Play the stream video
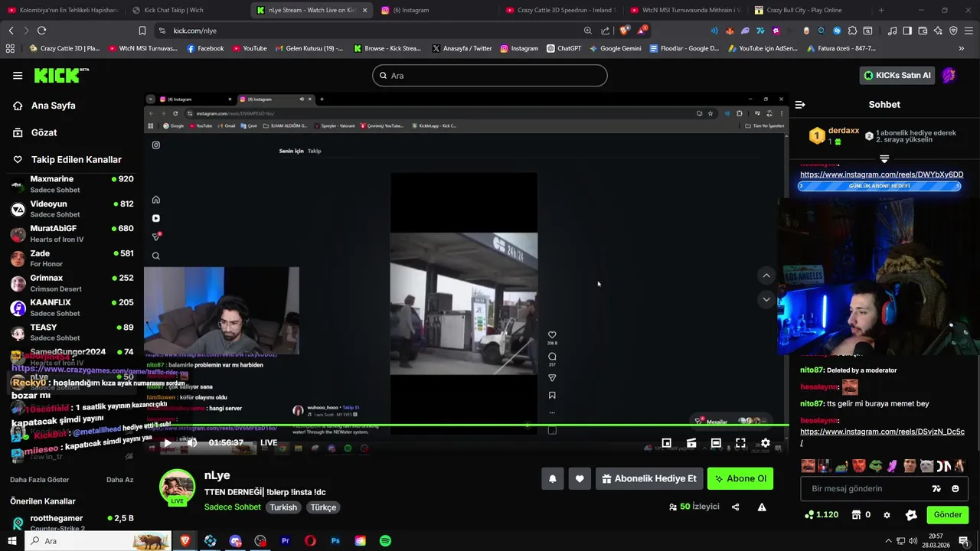Screen dimensions: 980x551 coord(167,442)
